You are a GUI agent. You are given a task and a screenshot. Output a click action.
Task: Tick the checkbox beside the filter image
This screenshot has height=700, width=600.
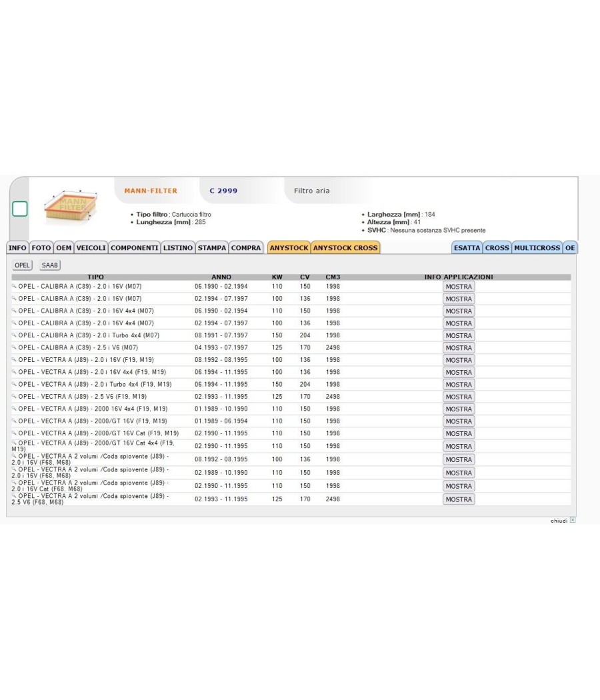click(19, 209)
